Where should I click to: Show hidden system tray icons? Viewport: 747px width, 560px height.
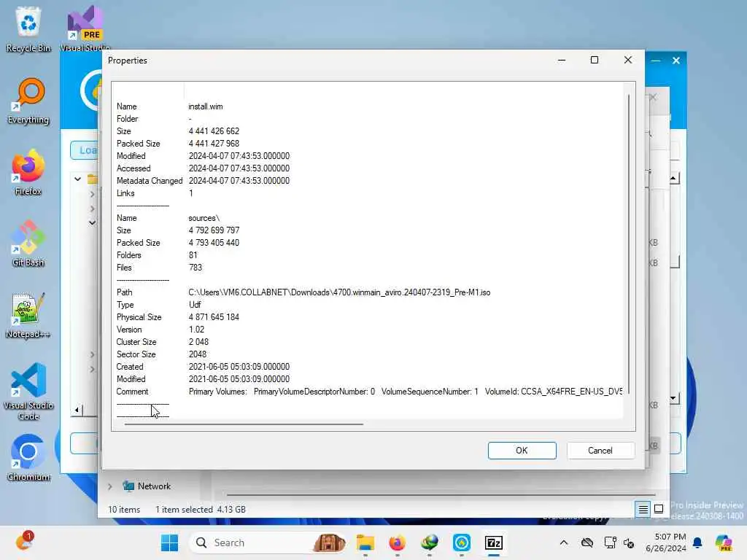click(564, 542)
